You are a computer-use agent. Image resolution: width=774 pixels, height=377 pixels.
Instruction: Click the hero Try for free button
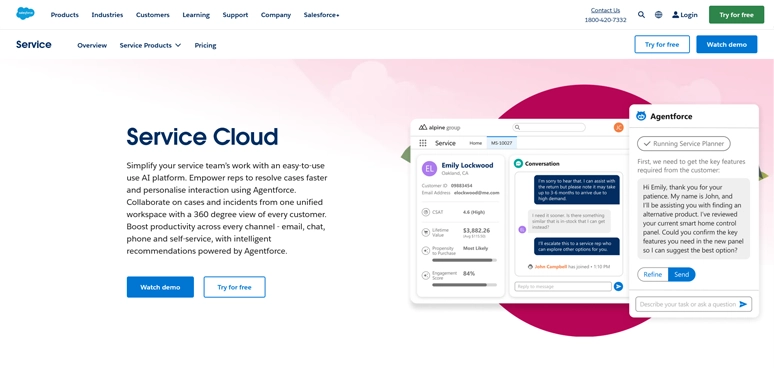click(234, 287)
